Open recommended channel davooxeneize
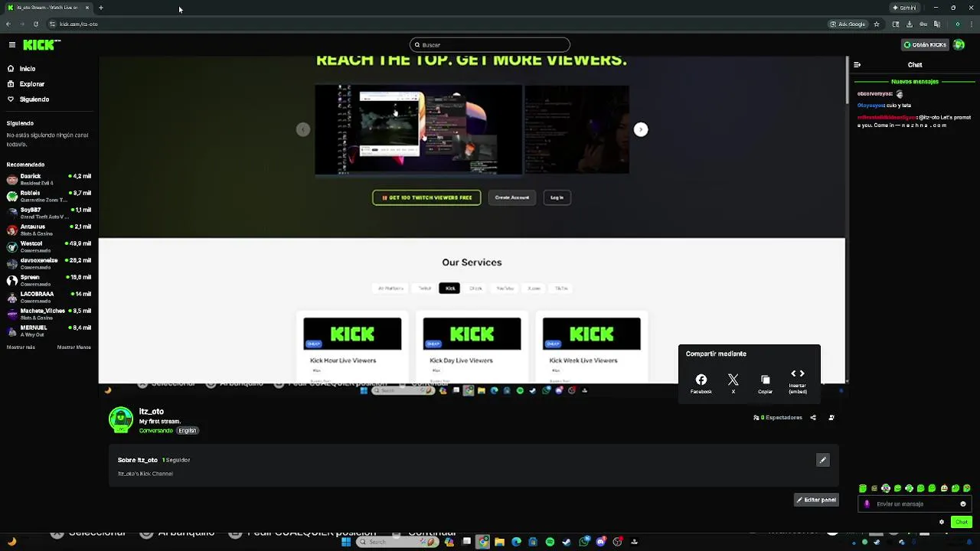Viewport: 980px width, 551px height. pyautogui.click(x=48, y=263)
